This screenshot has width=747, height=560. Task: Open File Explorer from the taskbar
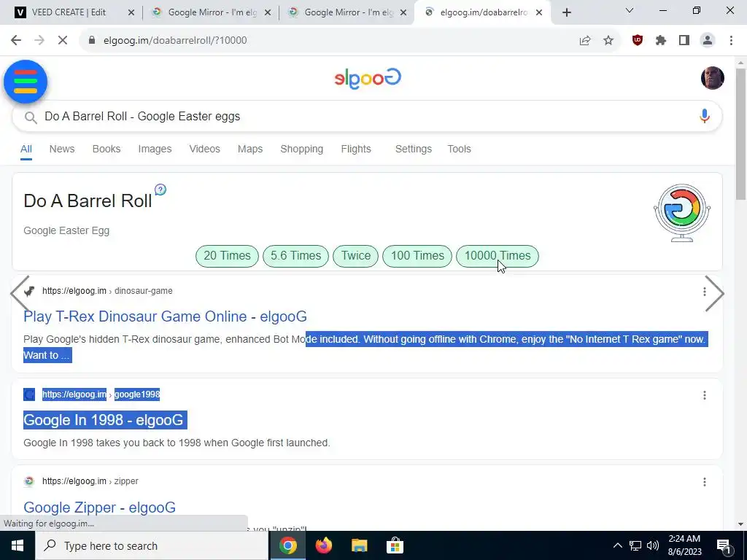coord(360,545)
